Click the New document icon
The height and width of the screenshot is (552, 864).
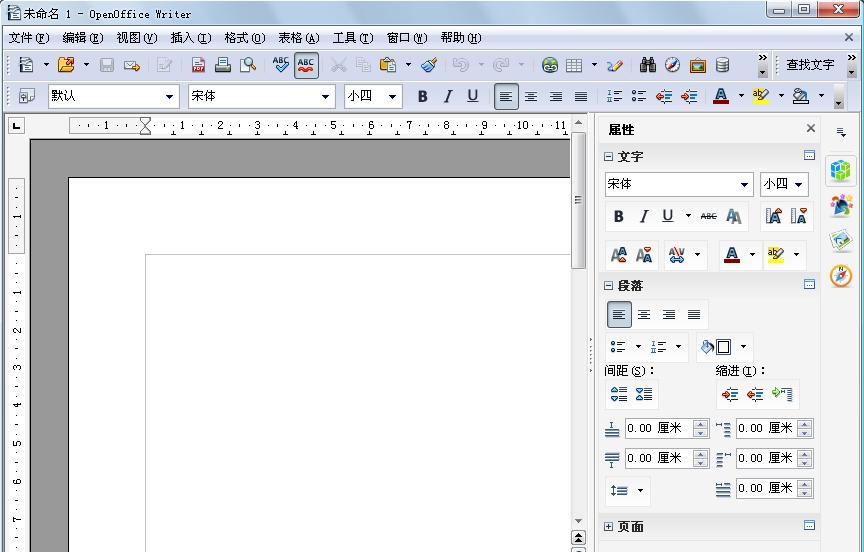coord(26,65)
